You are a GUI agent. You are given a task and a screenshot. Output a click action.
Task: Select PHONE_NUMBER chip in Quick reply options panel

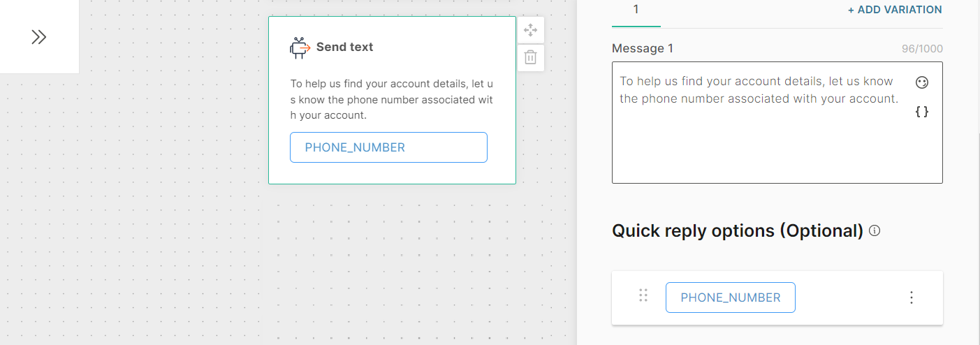[730, 298]
